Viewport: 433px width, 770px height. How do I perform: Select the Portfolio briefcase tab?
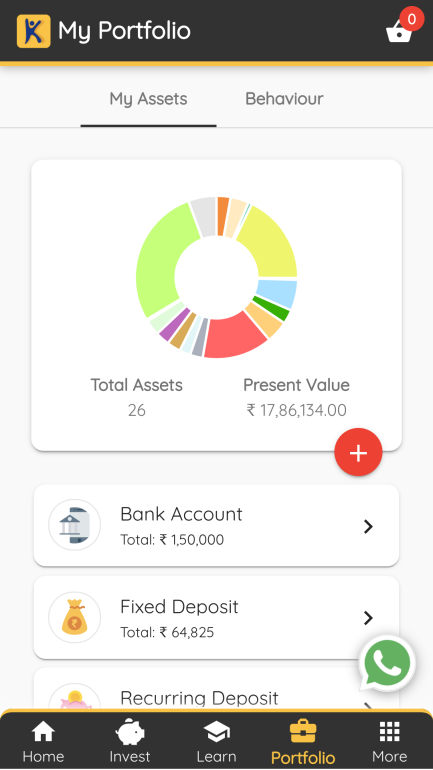click(x=303, y=742)
